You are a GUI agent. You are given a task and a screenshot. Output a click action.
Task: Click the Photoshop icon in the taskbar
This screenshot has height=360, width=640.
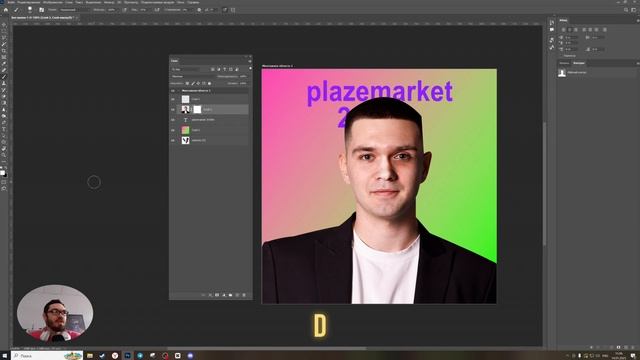pyautogui.click(x=127, y=356)
